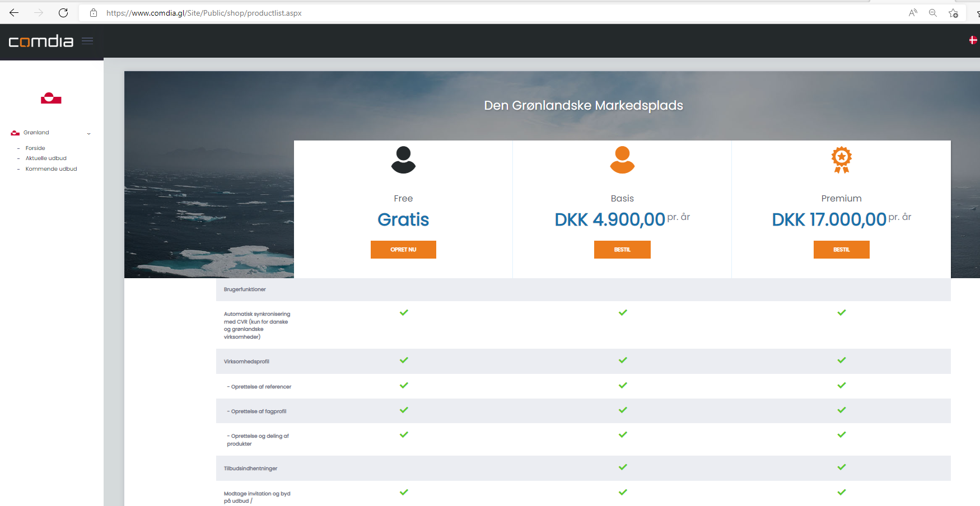Open Read aloud icon in address bar
Screen dimensions: 980x506
click(x=913, y=13)
